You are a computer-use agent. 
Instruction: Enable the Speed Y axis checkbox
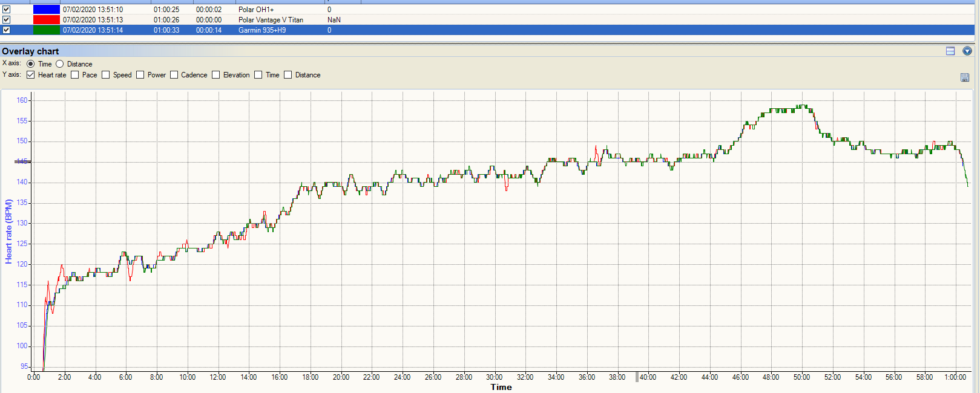pos(106,75)
